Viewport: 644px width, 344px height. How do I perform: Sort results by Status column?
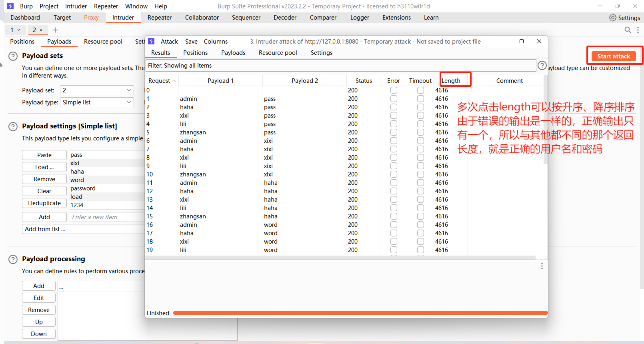point(364,81)
